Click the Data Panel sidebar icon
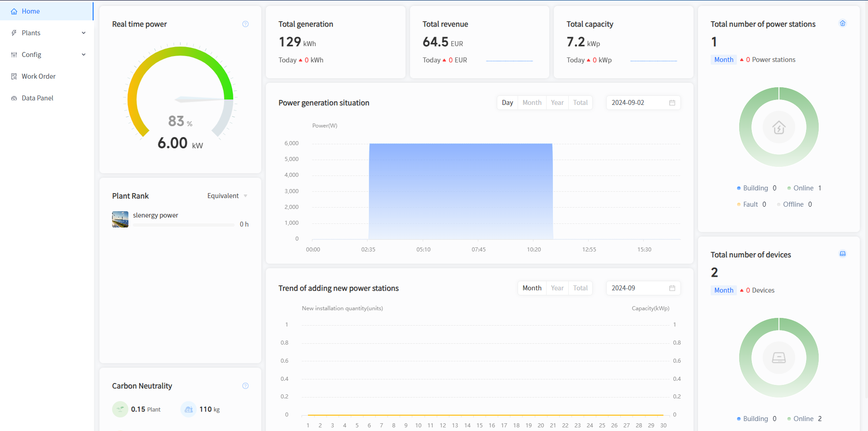 [14, 98]
